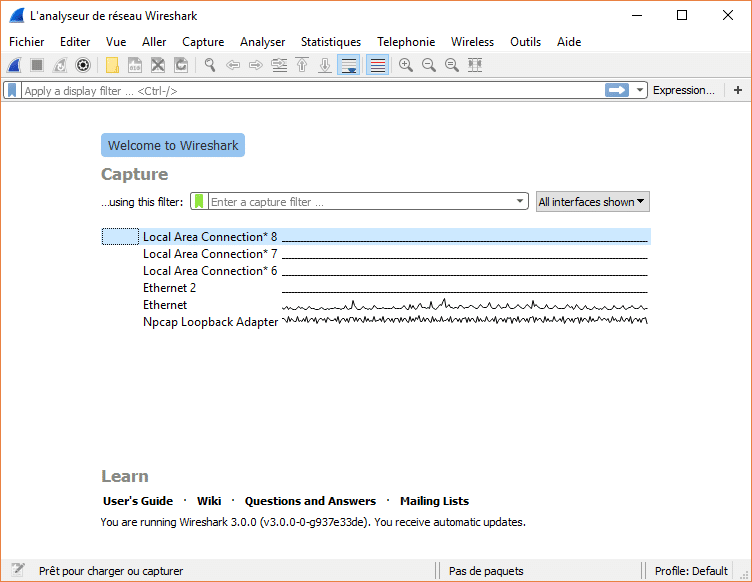Open the Wiki link
The width and height of the screenshot is (752, 582).
[209, 501]
